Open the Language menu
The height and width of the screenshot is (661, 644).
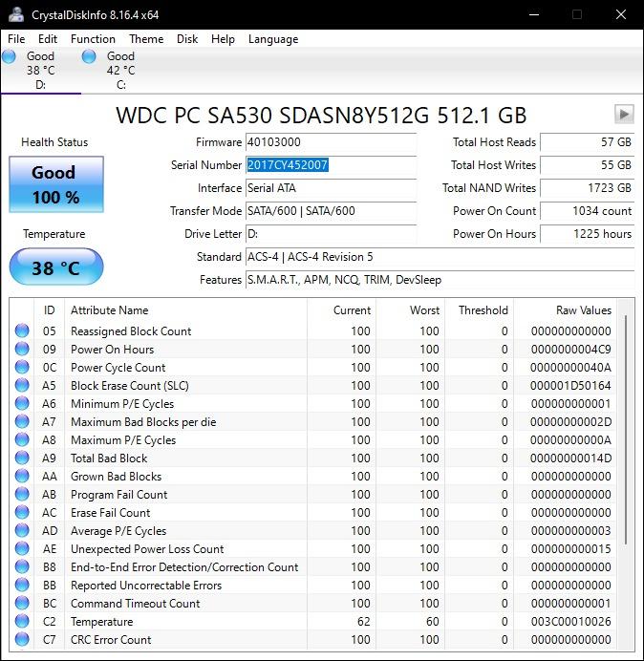click(273, 39)
